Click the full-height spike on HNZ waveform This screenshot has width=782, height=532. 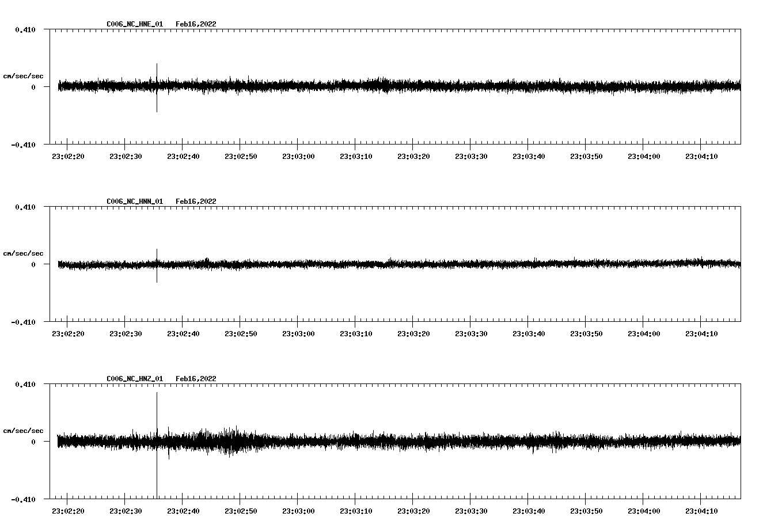[x=157, y=445]
